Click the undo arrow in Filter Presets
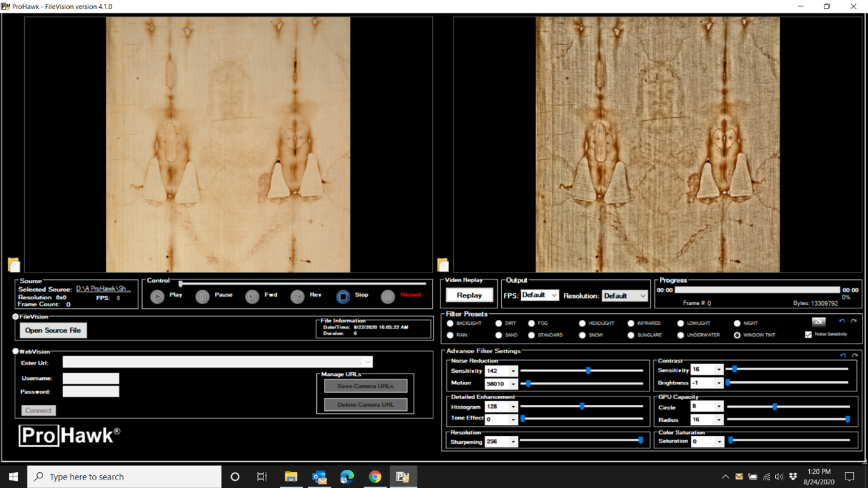The height and width of the screenshot is (488, 868). [x=841, y=322]
